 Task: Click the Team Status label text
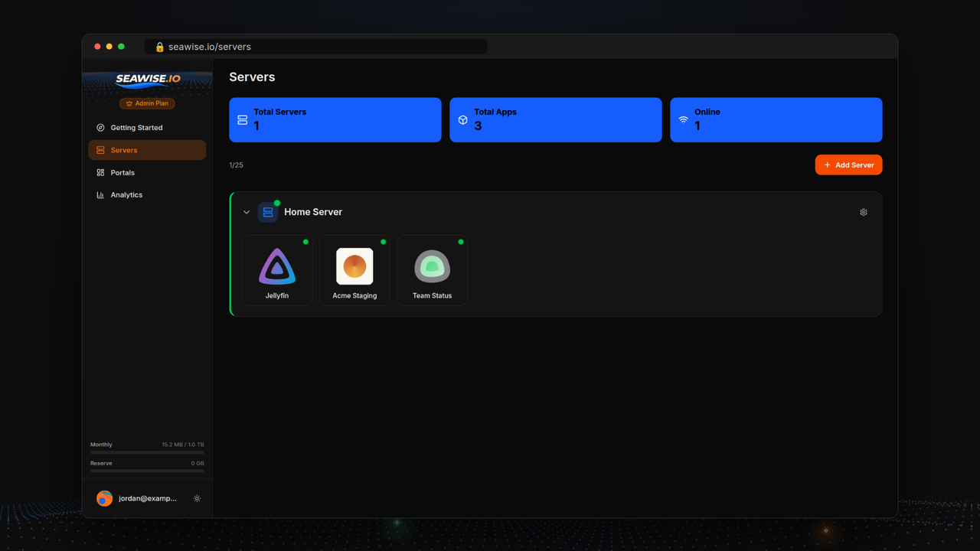[432, 295]
